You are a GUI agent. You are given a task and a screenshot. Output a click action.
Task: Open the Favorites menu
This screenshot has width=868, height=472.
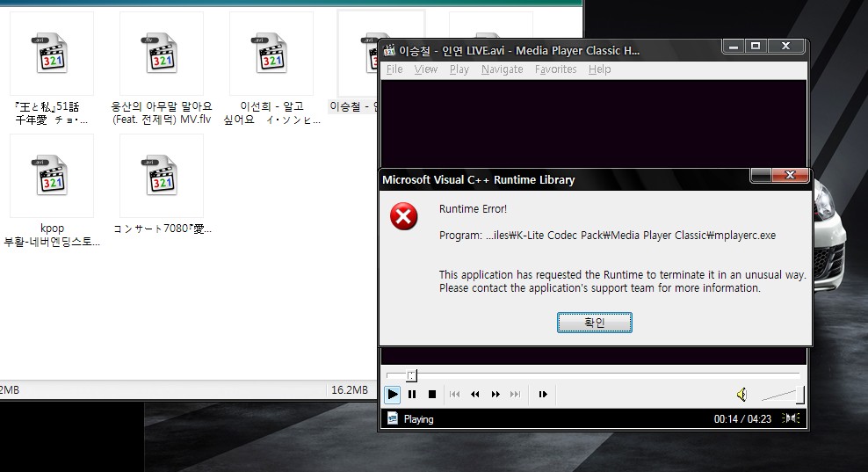(555, 69)
